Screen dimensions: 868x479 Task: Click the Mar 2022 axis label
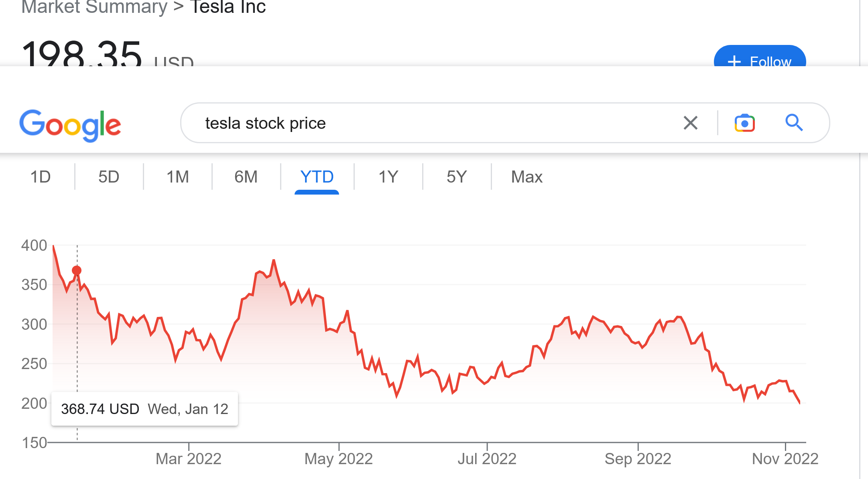pyautogui.click(x=189, y=459)
